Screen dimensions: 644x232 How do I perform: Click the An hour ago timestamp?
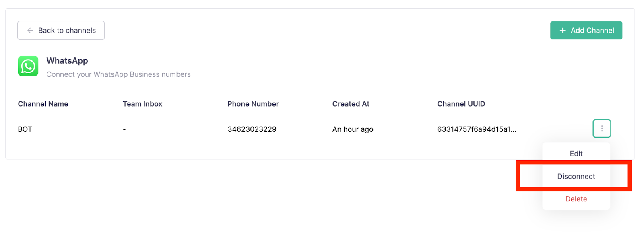tap(353, 129)
